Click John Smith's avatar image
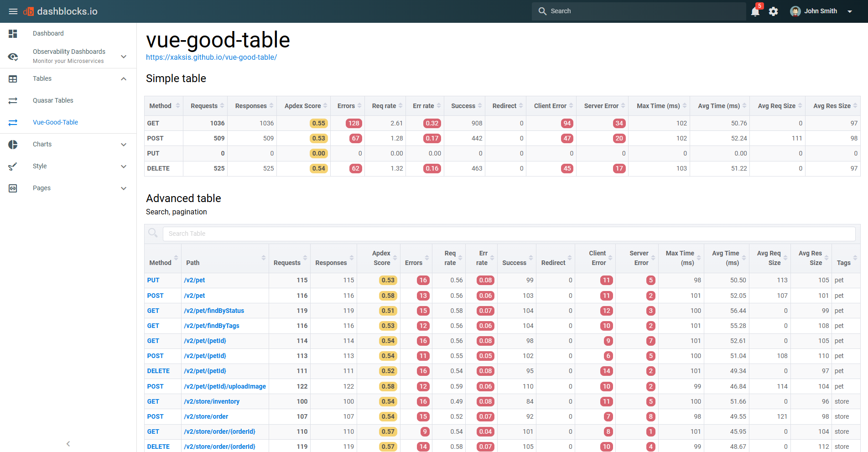 (x=795, y=11)
